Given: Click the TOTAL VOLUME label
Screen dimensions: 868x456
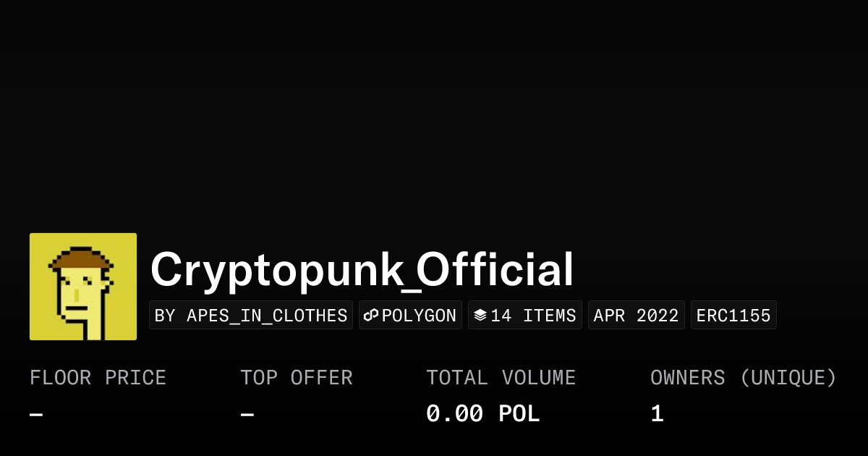Looking at the screenshot, I should tap(501, 378).
